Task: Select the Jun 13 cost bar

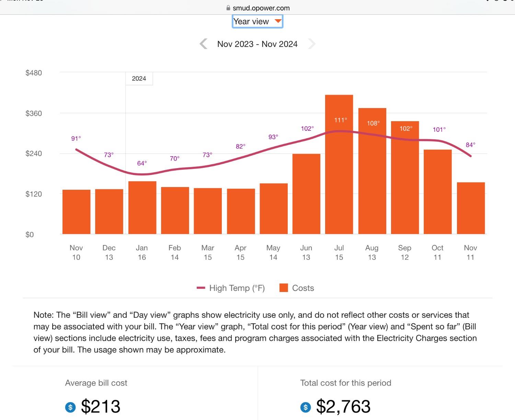Action: pos(306,194)
